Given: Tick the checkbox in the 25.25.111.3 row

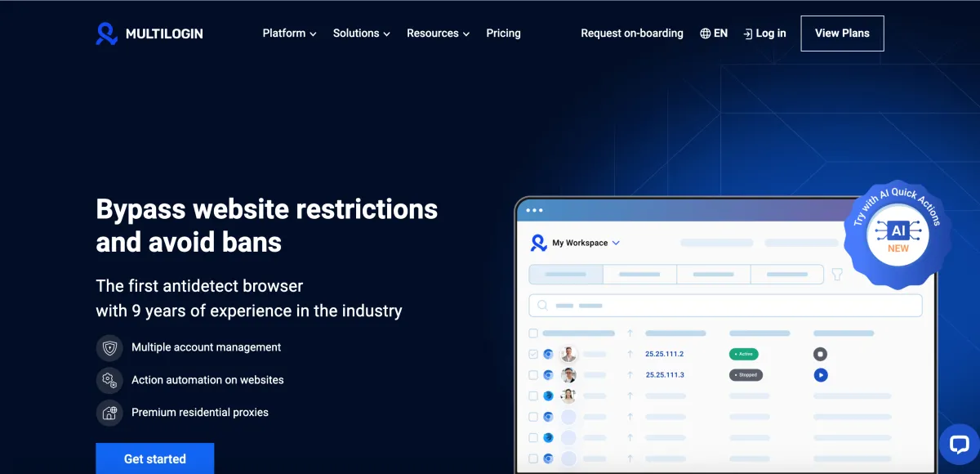Looking at the screenshot, I should pyautogui.click(x=533, y=375).
